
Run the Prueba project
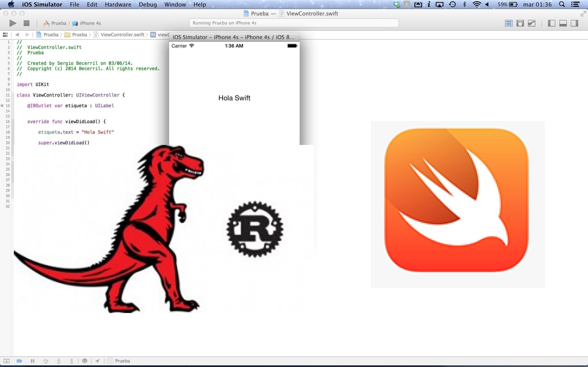click(12, 23)
